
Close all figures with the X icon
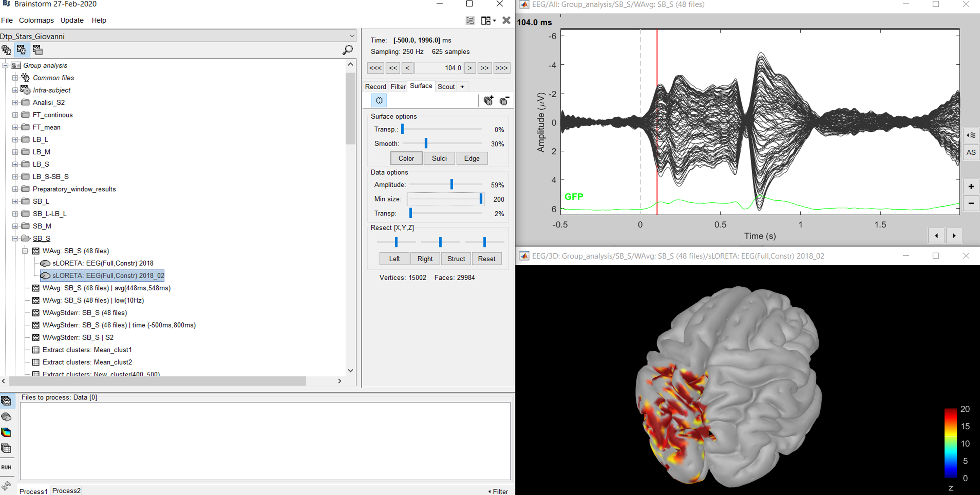(x=506, y=20)
